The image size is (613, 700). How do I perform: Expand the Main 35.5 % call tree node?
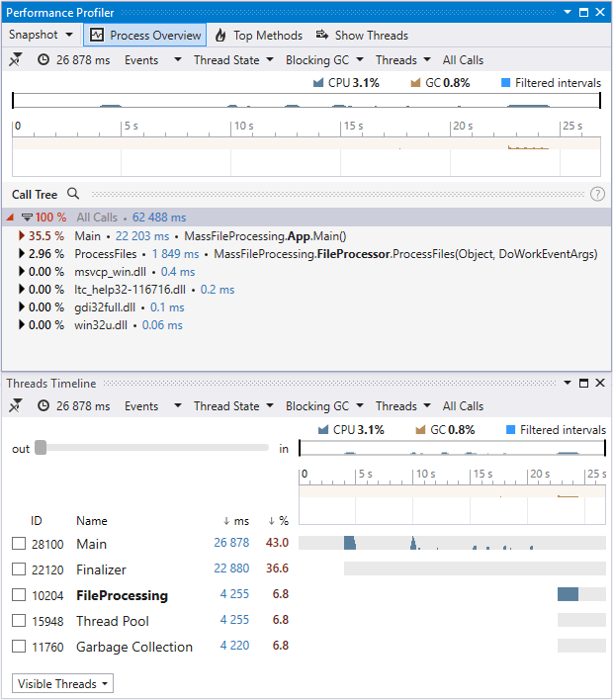pyautogui.click(x=22, y=236)
